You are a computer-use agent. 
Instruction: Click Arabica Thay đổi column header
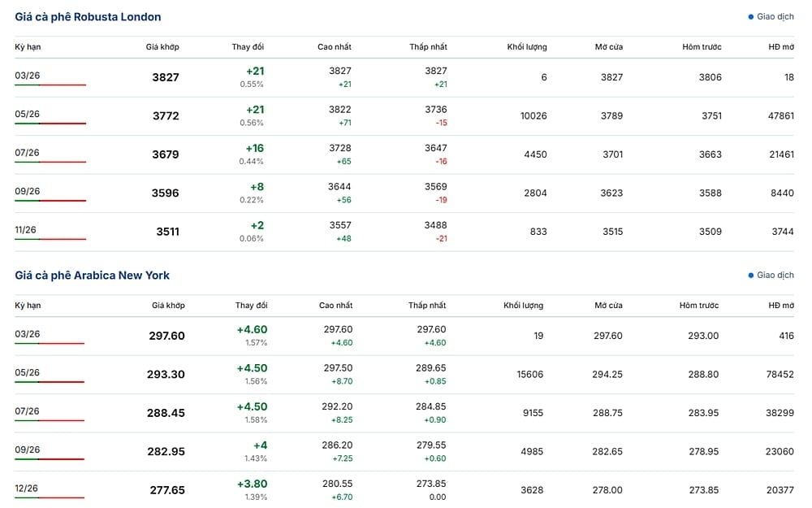tap(251, 306)
